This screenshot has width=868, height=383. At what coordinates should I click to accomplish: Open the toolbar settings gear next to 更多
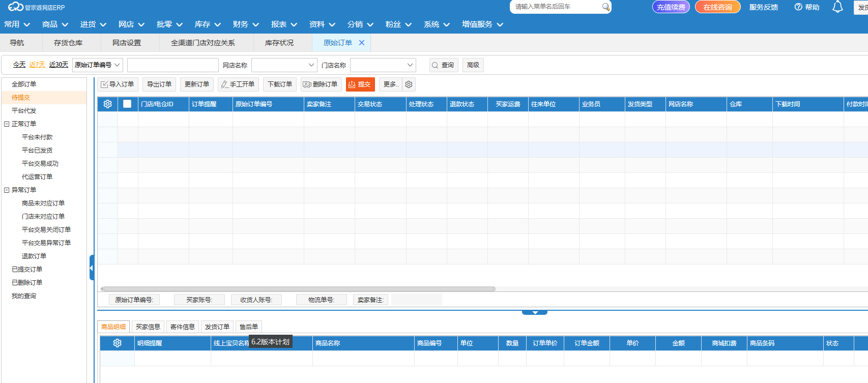pyautogui.click(x=409, y=84)
